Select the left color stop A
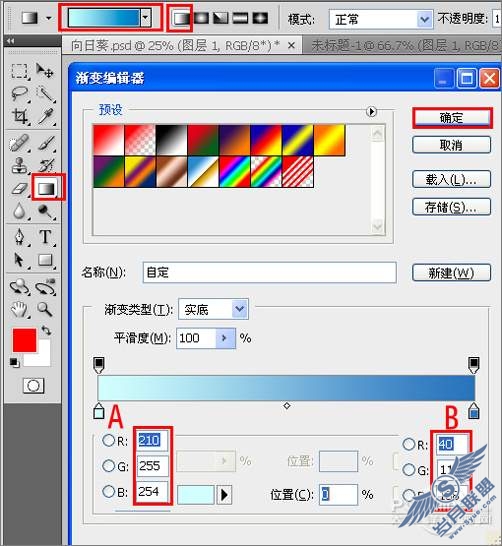The height and width of the screenshot is (546, 502). (99, 411)
